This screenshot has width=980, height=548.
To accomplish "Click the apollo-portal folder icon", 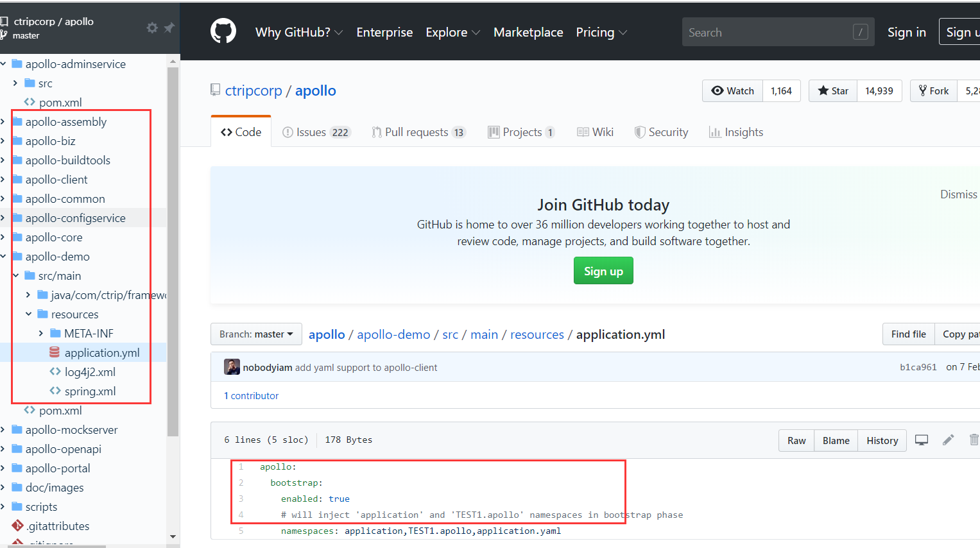I will tap(17, 468).
